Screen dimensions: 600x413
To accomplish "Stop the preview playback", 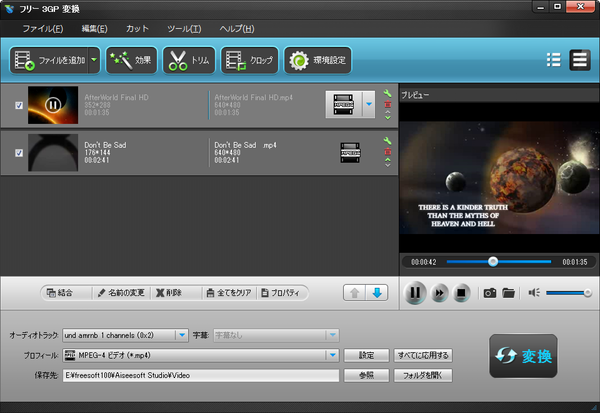I will pos(461,293).
